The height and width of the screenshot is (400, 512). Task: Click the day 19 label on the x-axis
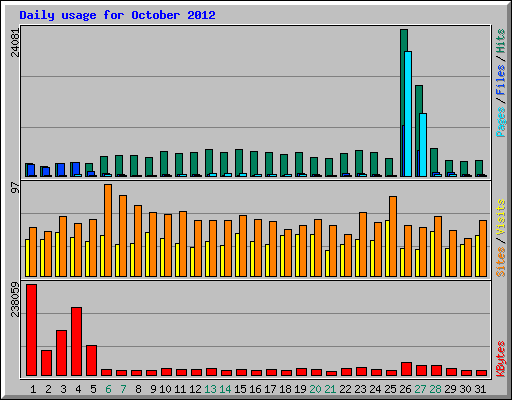tap(300, 389)
